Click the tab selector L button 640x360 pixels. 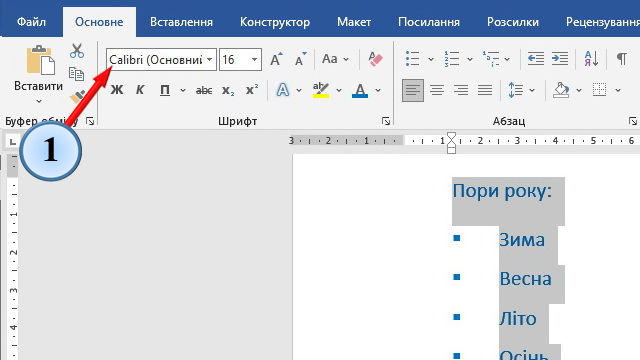(13, 142)
